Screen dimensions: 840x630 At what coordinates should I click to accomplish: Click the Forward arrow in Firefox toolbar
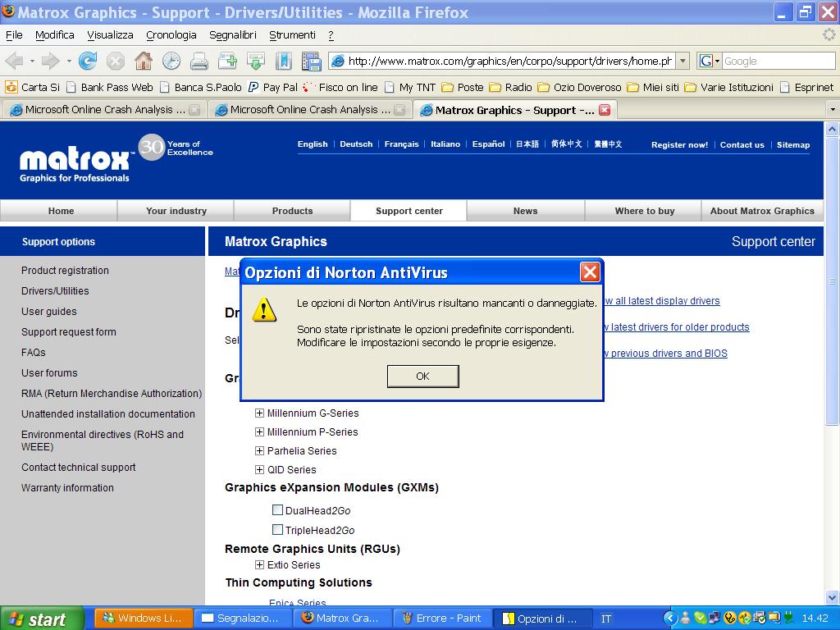[50, 61]
